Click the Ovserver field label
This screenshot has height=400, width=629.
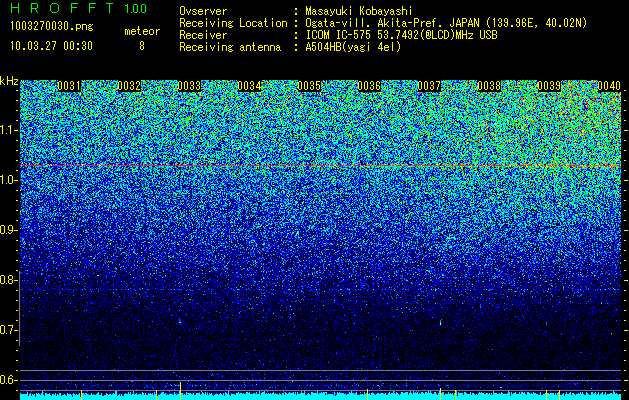pos(203,11)
